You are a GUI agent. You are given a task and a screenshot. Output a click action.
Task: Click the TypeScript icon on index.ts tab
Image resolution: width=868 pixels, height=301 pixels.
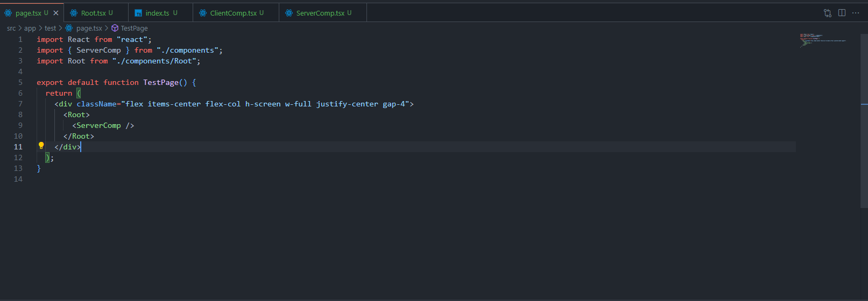click(138, 13)
